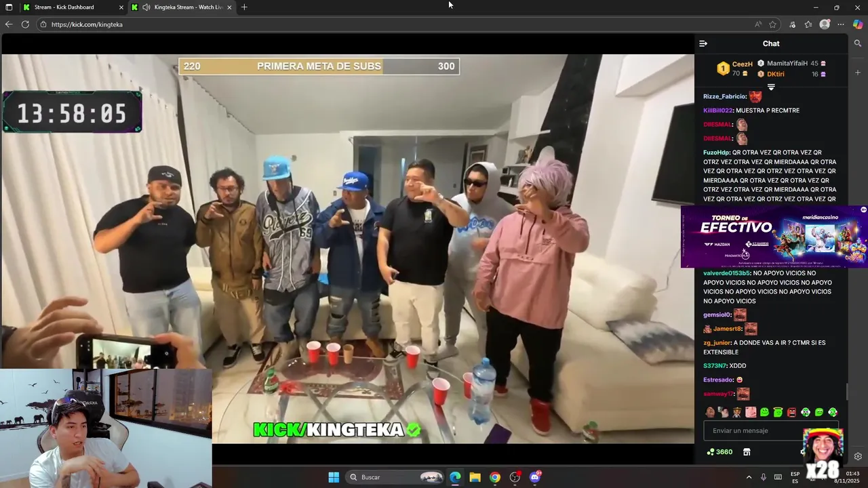
Task: Insert the first face emote from quick row
Action: (x=710, y=412)
